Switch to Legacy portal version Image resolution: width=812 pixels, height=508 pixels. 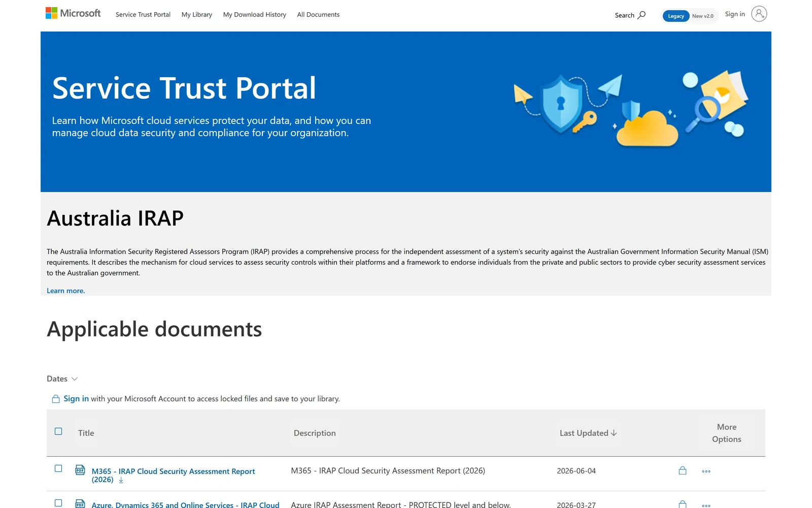coord(676,16)
